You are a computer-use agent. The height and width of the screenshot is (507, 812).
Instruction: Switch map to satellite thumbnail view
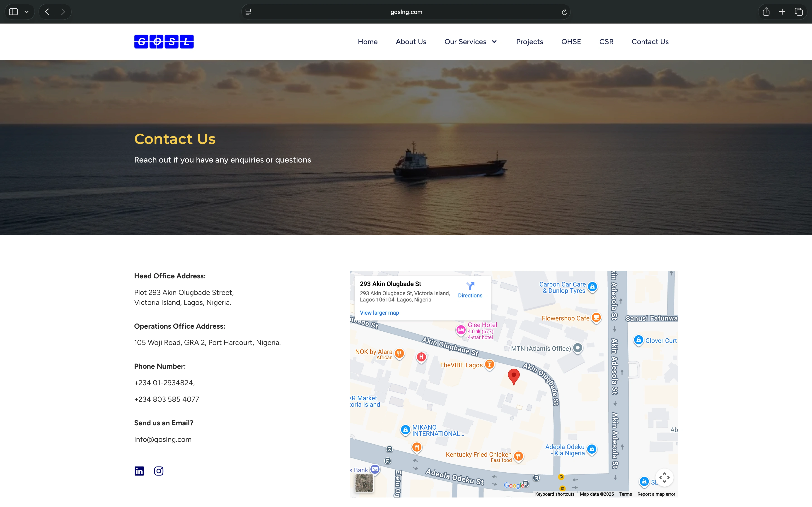pyautogui.click(x=364, y=483)
